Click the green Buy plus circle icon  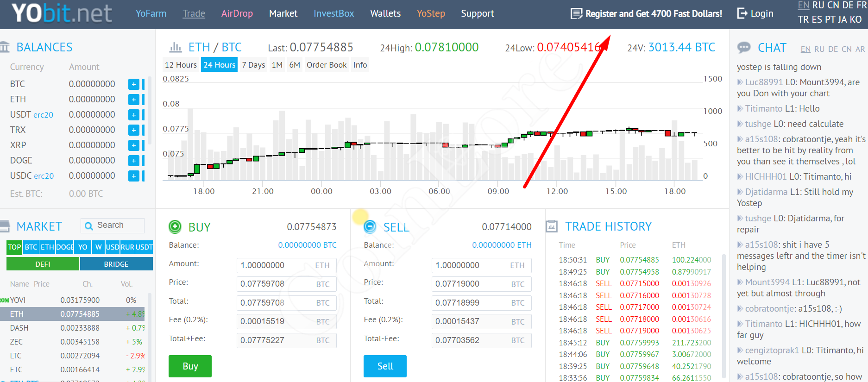[175, 226]
